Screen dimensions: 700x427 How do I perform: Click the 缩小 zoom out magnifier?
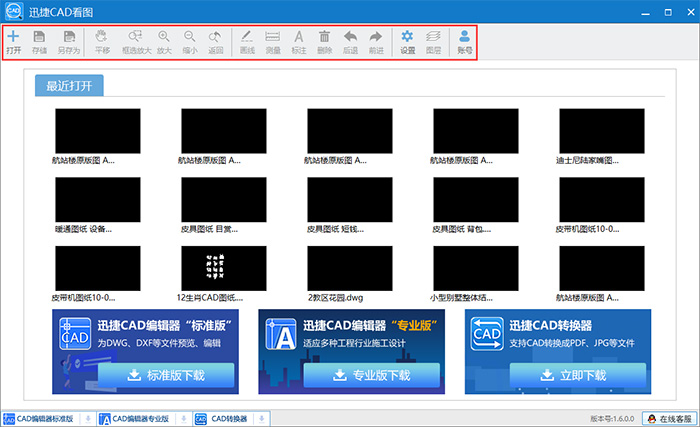point(190,36)
